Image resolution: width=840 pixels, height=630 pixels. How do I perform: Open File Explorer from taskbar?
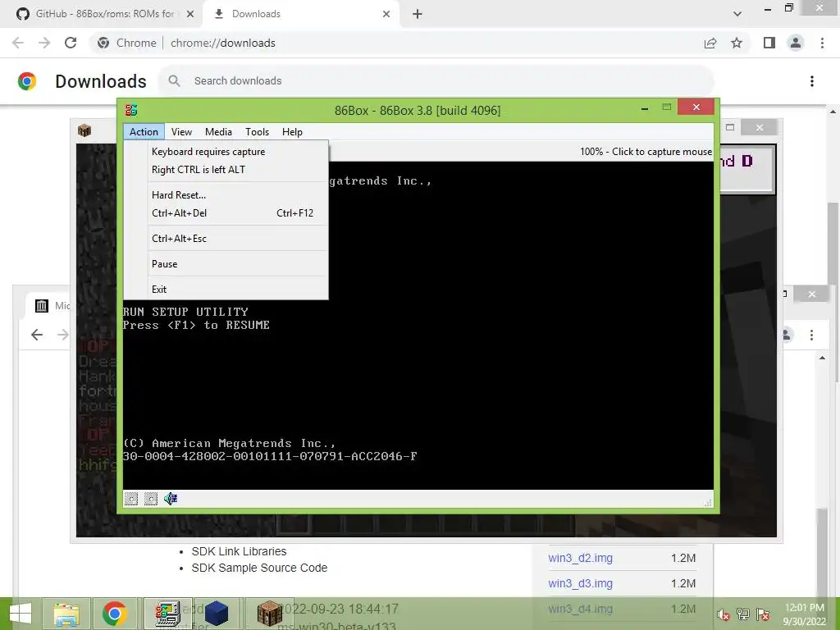[x=66, y=614]
